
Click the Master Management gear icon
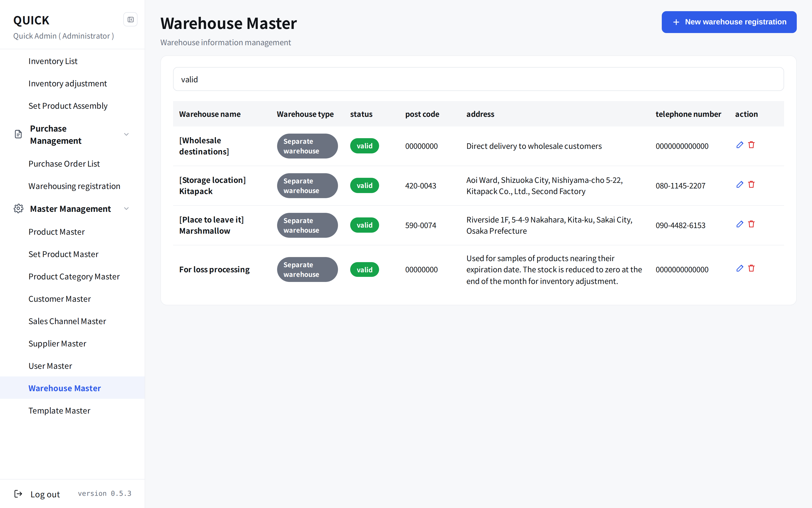pos(19,209)
